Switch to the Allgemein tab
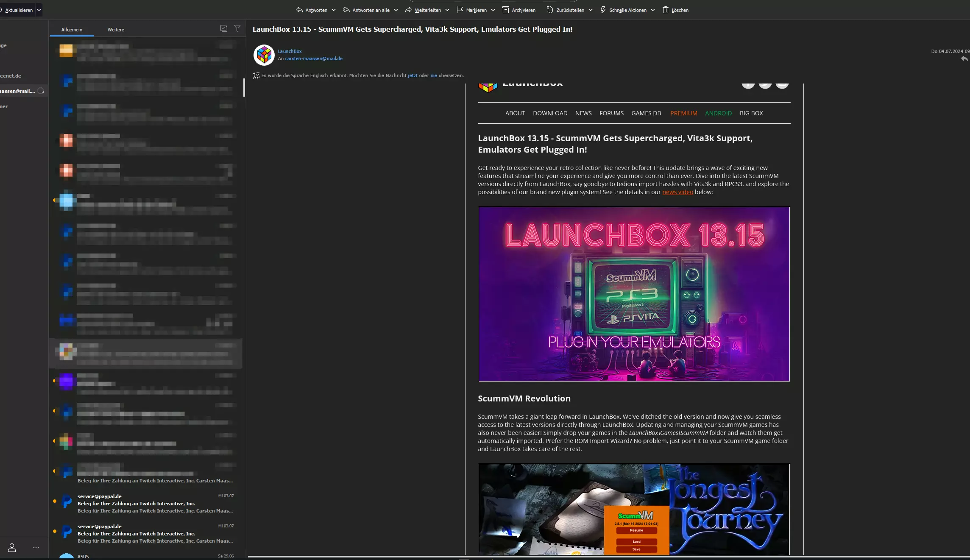Screen dimensions: 970x560 coord(72,30)
